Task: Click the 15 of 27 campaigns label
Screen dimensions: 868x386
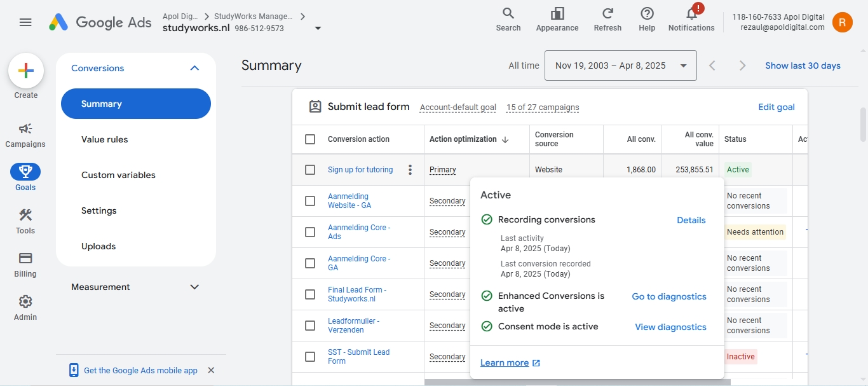Action: coord(543,107)
